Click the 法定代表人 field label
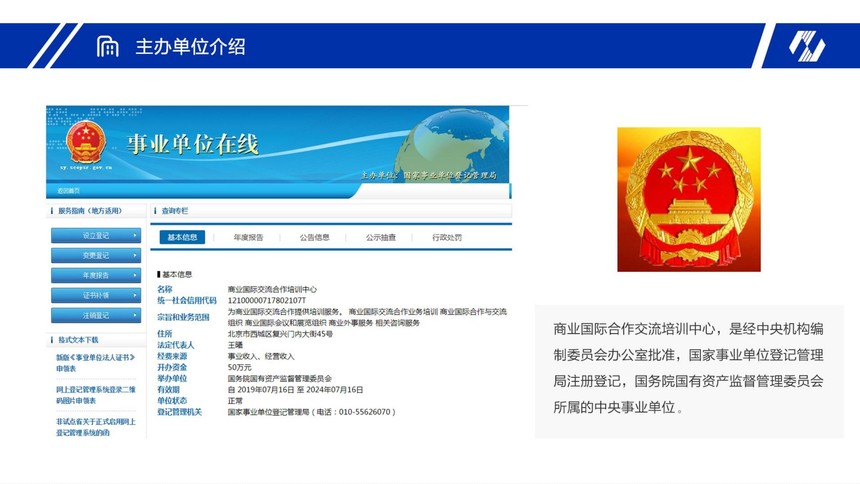The width and height of the screenshot is (860, 484). [176, 345]
